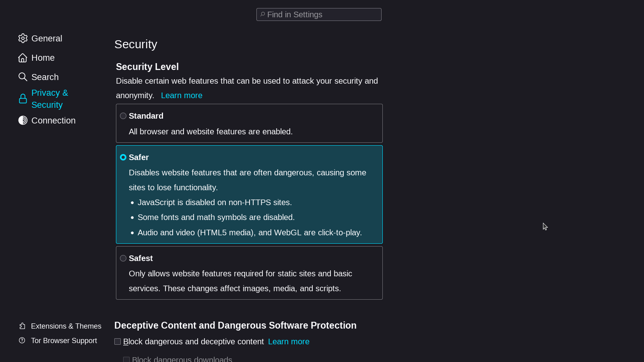Click the Search magnifier icon in sidebar
The width and height of the screenshot is (644, 362).
pos(23,77)
